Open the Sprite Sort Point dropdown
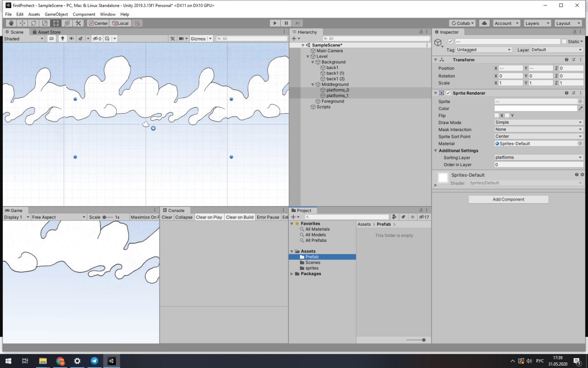The image size is (588, 368). click(539, 136)
